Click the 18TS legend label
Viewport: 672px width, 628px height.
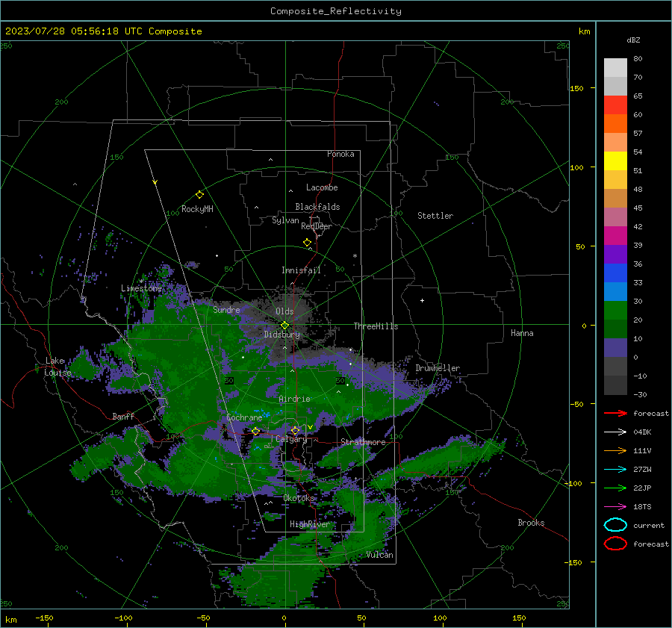642,507
